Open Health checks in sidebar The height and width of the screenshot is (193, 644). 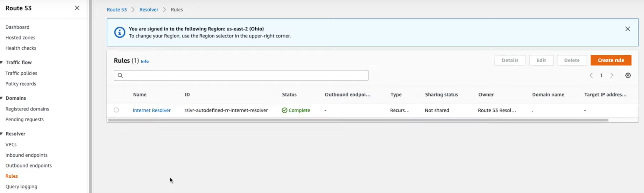21,48
